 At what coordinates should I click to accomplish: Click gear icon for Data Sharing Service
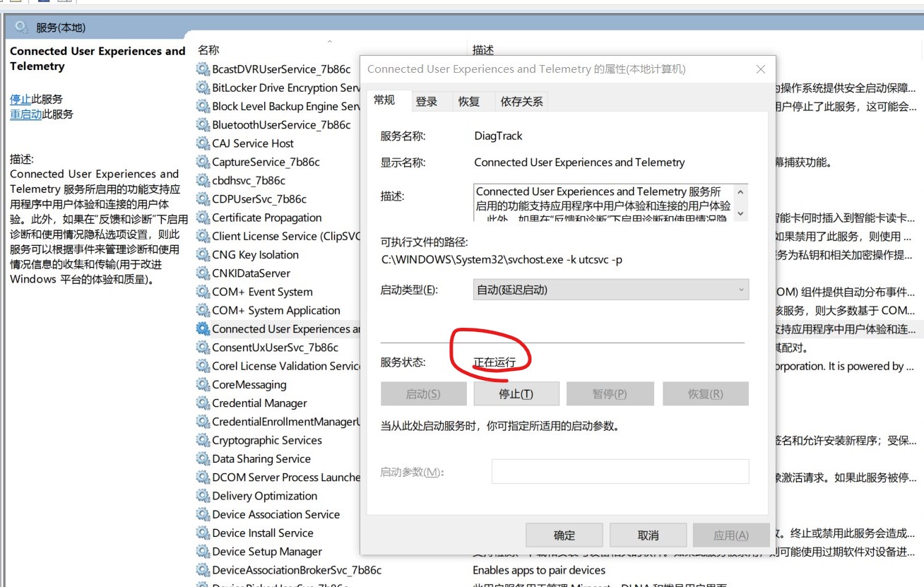[x=203, y=458]
